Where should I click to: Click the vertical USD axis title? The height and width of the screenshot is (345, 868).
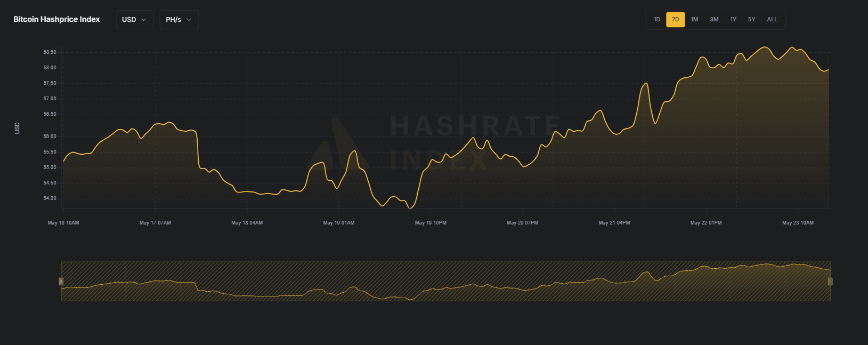pyautogui.click(x=17, y=128)
